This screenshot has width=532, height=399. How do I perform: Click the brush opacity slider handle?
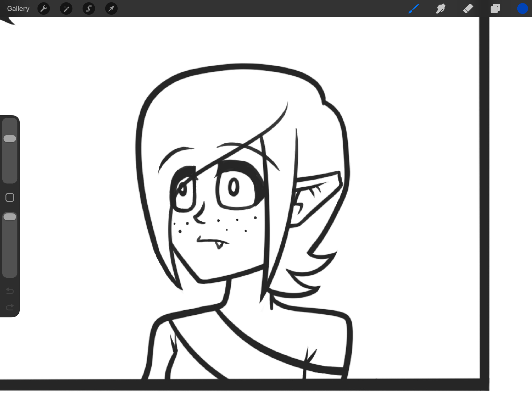(10, 217)
